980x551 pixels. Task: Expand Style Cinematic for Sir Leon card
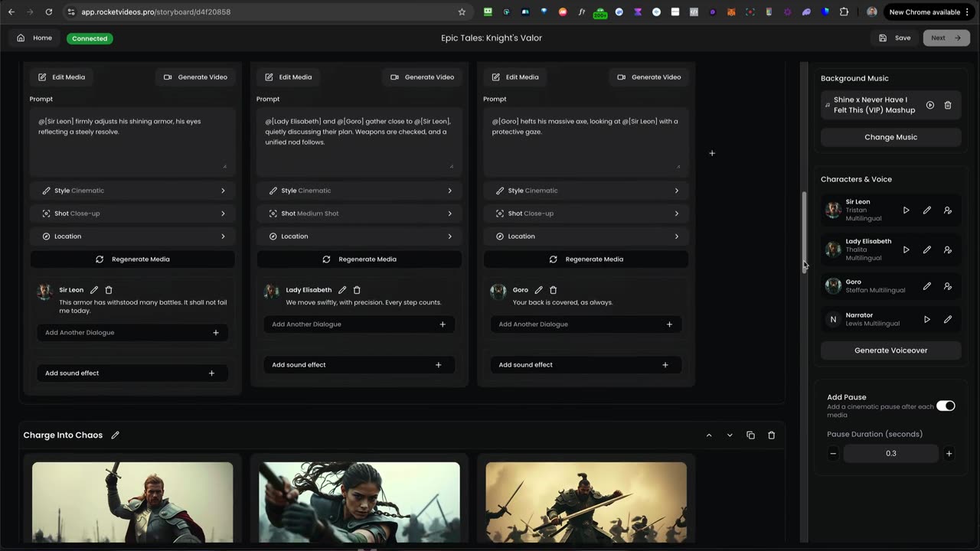point(132,191)
